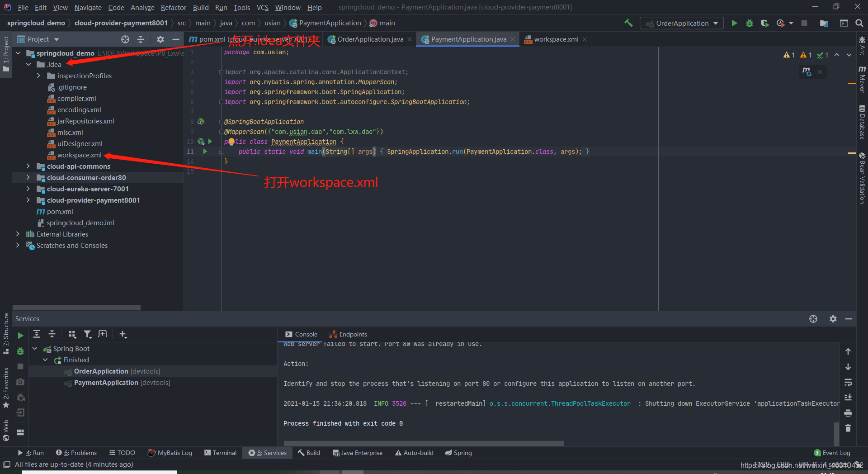Viewport: 868px width, 474px height.
Task: Toggle soft-wrap hide via Services panel filter
Action: pyautogui.click(x=88, y=334)
